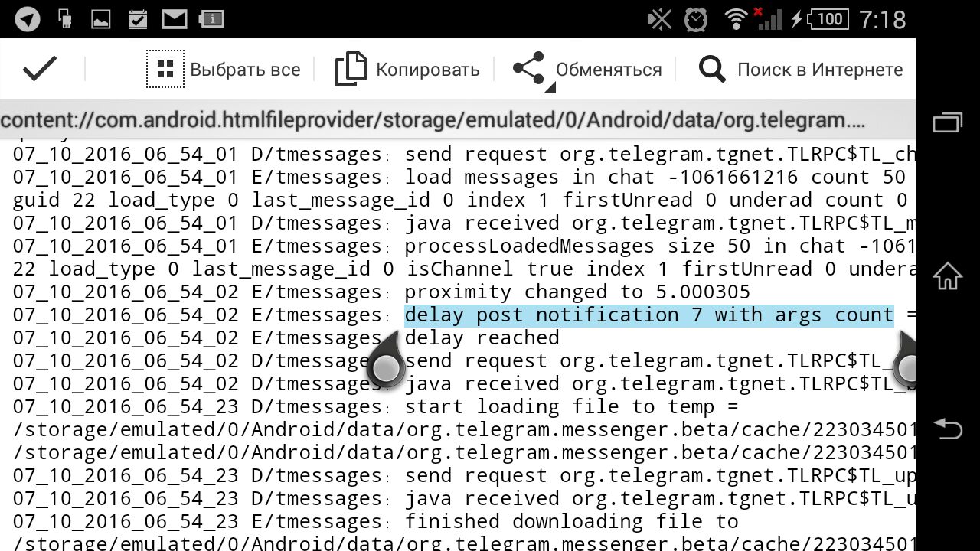The width and height of the screenshot is (980, 551).
Task: Select Обменяться share label
Action: click(609, 70)
